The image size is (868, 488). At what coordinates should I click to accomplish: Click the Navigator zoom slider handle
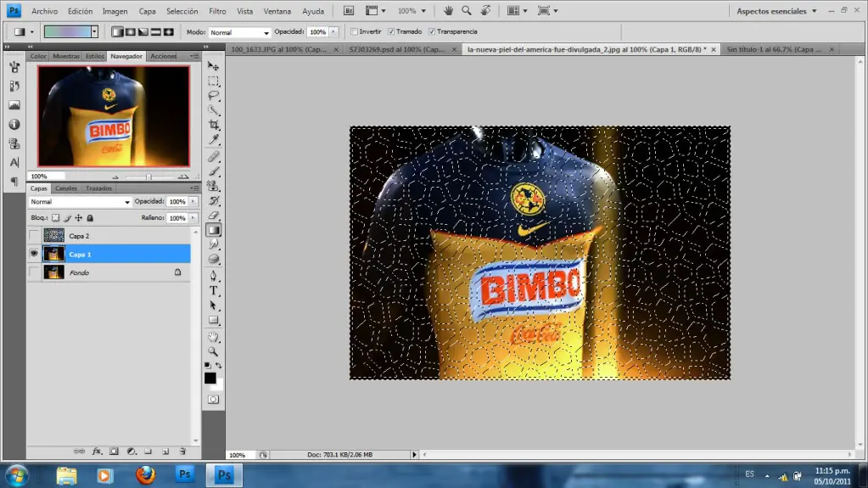click(148, 177)
